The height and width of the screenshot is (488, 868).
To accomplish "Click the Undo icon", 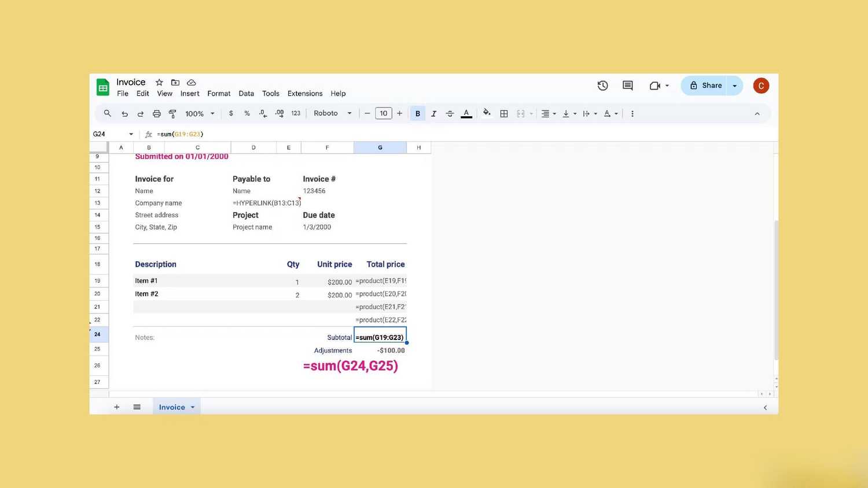I will [x=124, y=113].
